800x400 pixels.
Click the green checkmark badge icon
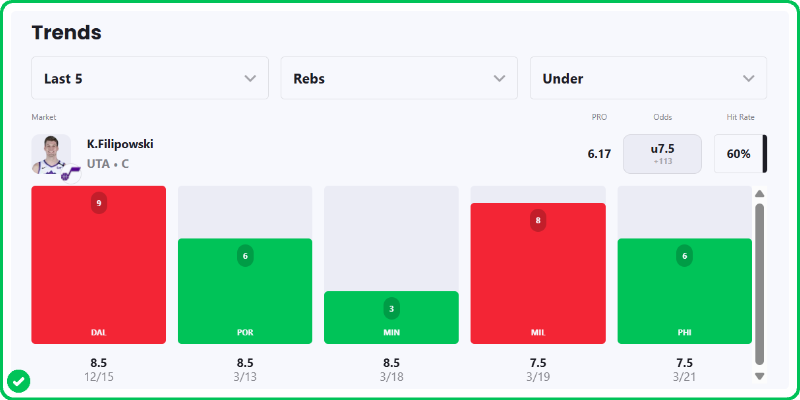[x=18, y=380]
